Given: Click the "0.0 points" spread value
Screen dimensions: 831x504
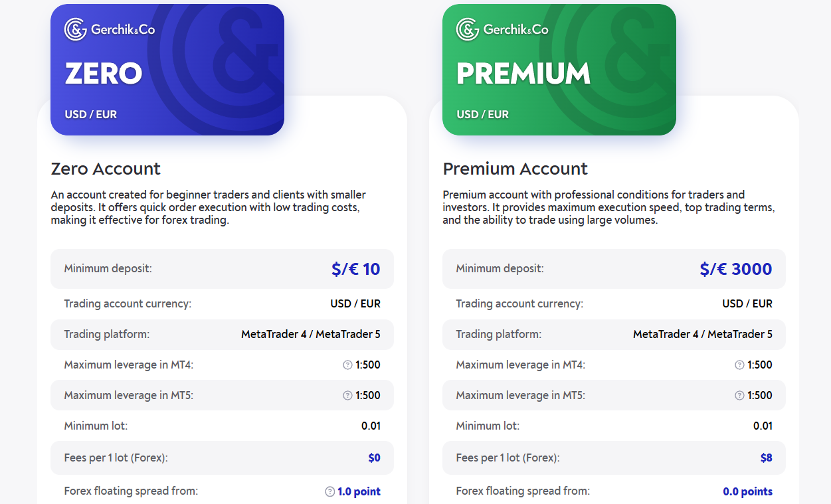Looking at the screenshot, I should pos(747,491).
